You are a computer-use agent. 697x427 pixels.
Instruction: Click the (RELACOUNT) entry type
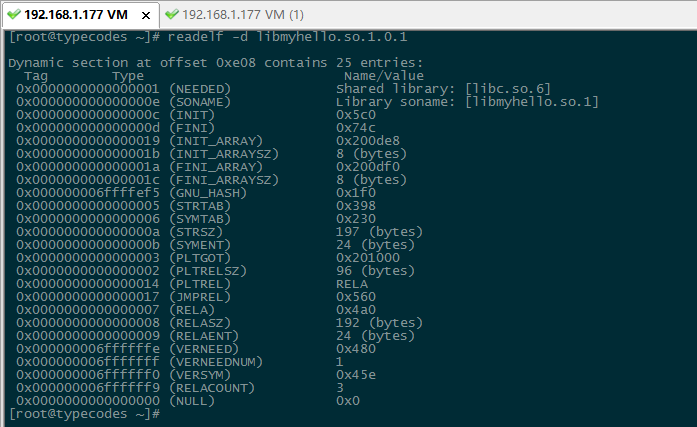212,387
